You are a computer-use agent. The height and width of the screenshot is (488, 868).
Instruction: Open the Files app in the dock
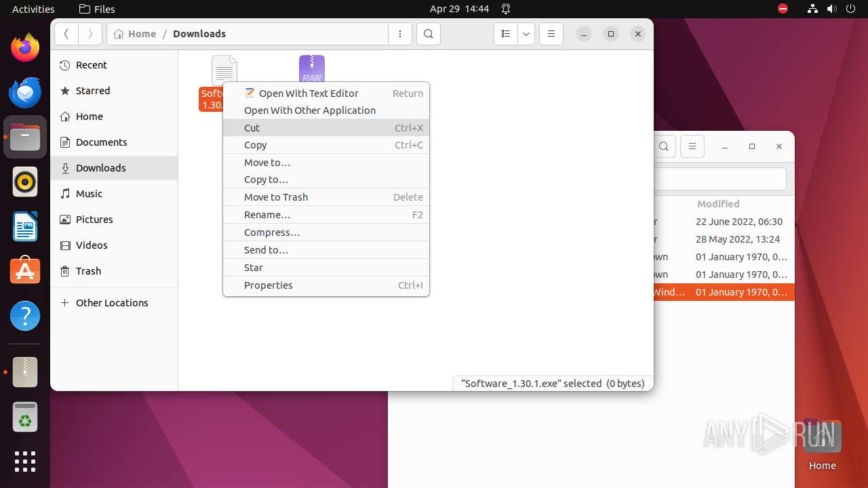(x=25, y=138)
